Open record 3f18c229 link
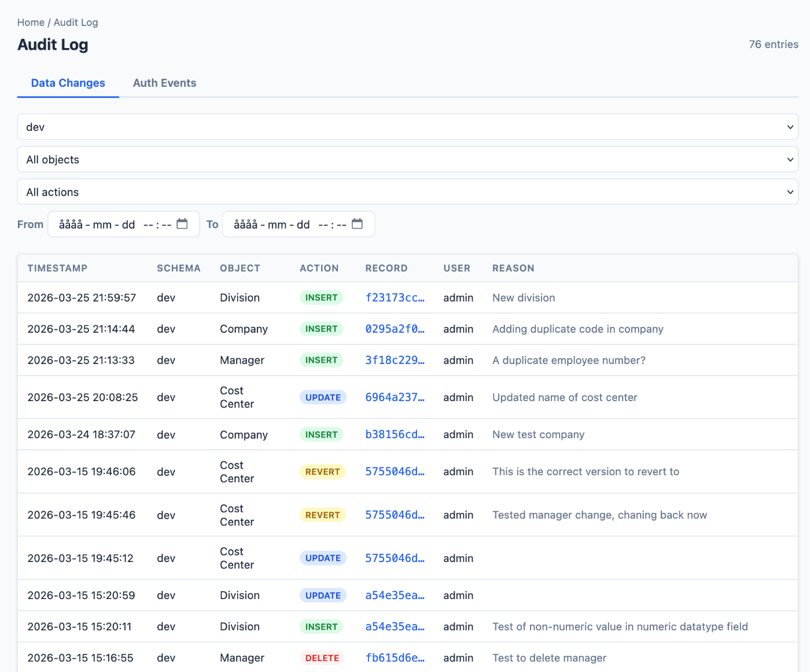This screenshot has height=672, width=810. tap(395, 360)
